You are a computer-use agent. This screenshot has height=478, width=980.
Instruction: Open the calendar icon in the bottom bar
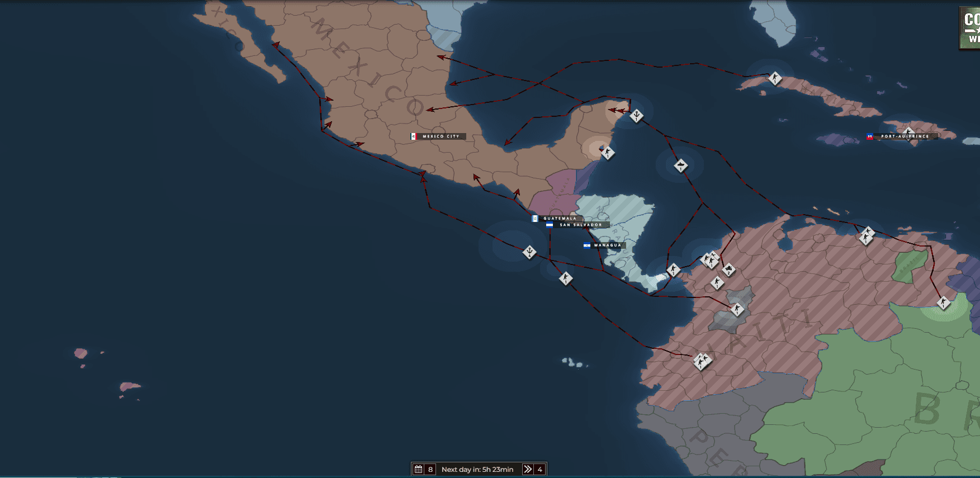[418, 470]
